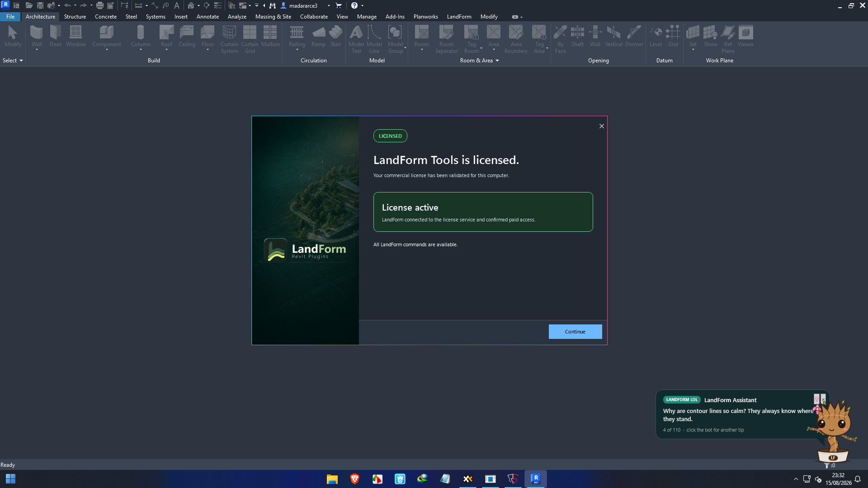Image resolution: width=868 pixels, height=488 pixels.
Task: Click the Modify arrow tool
Action: 13,36
